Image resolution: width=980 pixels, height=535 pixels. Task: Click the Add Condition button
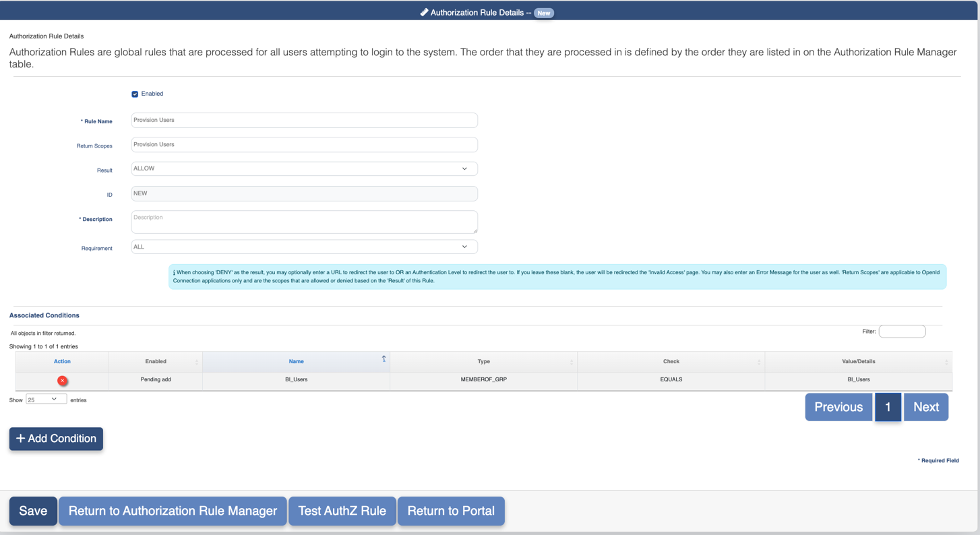click(56, 439)
